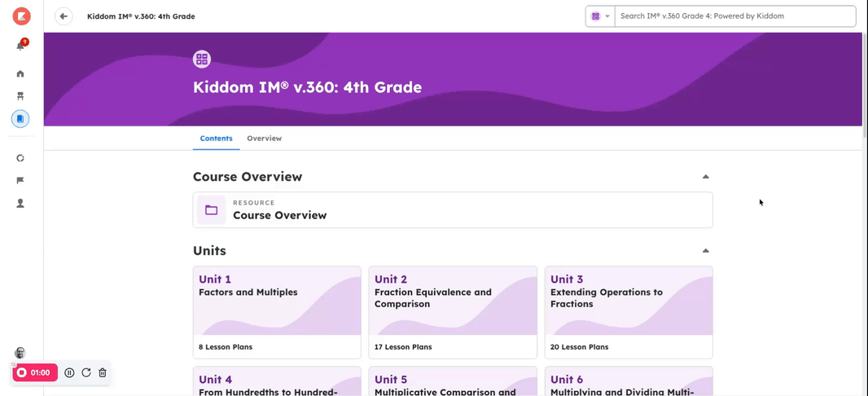The height and width of the screenshot is (396, 868).
Task: Click the '8 Lesson Plans' text
Action: [226, 347]
